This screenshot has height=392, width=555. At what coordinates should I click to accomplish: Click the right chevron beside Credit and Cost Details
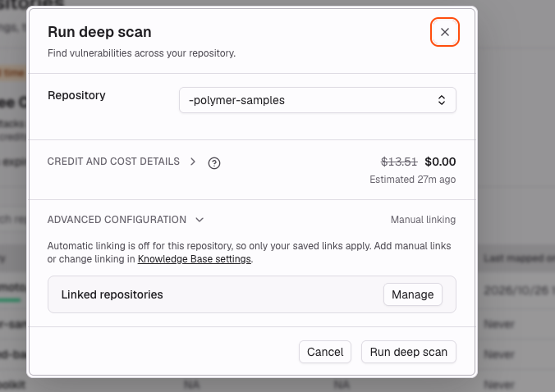(x=193, y=162)
